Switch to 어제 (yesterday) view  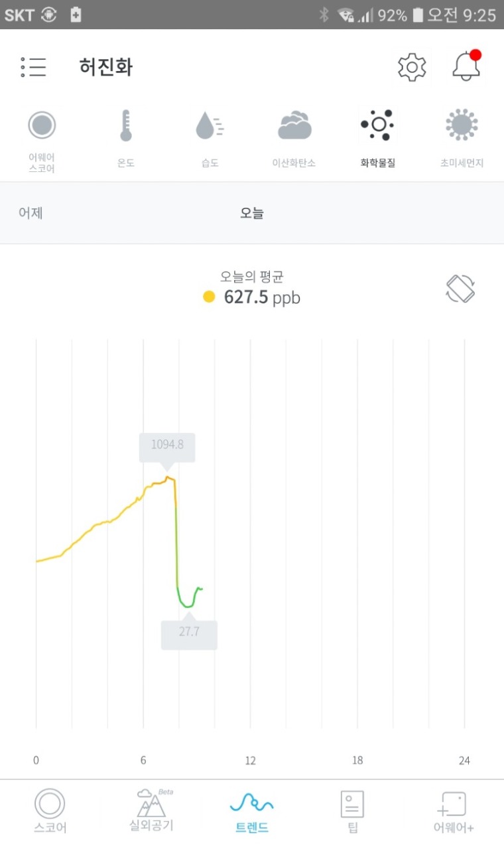coord(31,213)
